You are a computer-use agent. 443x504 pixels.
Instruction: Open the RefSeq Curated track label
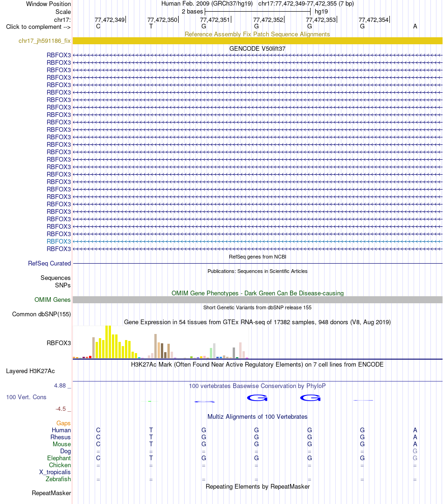point(49,264)
